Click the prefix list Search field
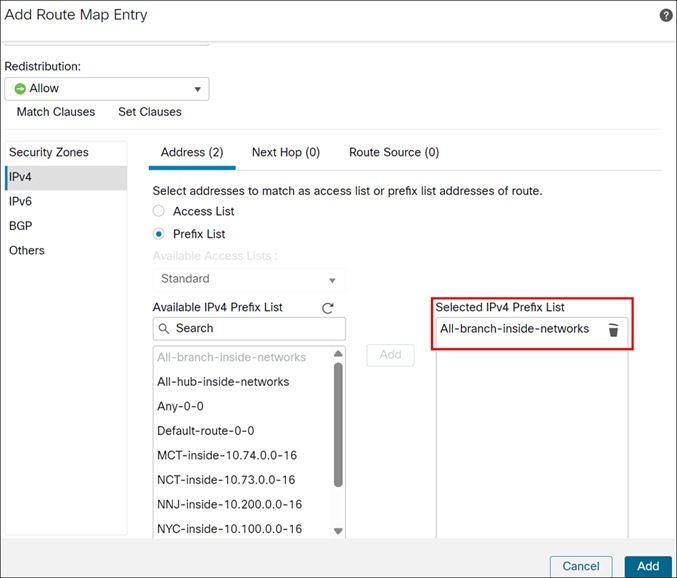The image size is (677, 578). click(249, 328)
